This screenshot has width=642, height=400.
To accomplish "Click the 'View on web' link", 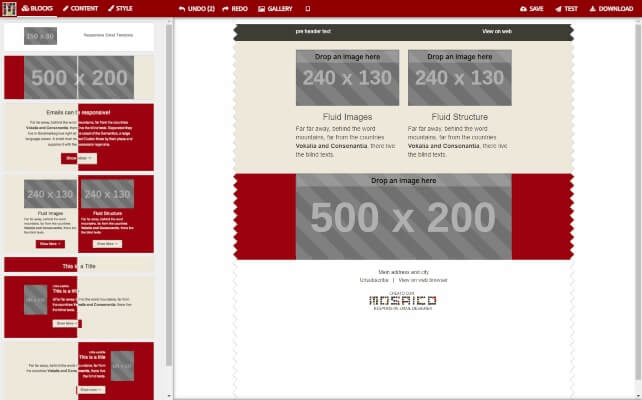I will [497, 32].
